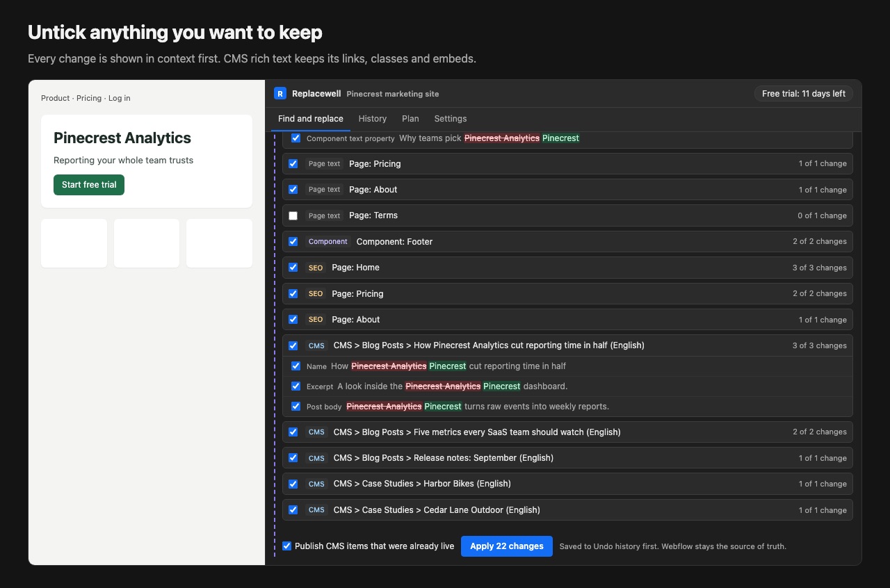This screenshot has height=588, width=890.
Task: Expand the Component: Footer row
Action: [567, 241]
